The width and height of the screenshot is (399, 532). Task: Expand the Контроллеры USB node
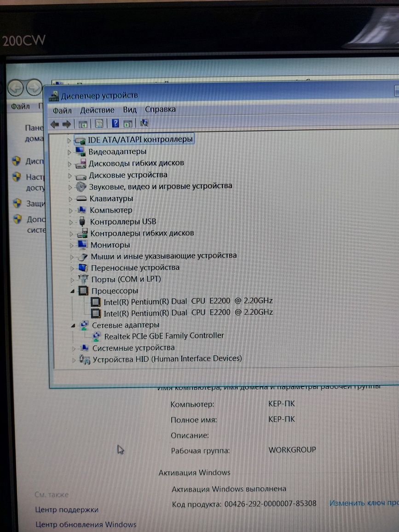(71, 223)
